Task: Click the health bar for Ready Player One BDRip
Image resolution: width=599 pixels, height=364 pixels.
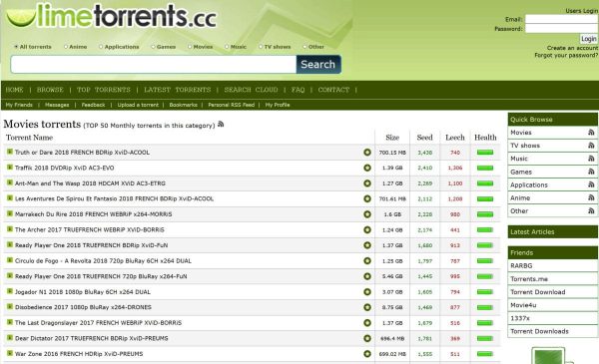Action: (485, 245)
